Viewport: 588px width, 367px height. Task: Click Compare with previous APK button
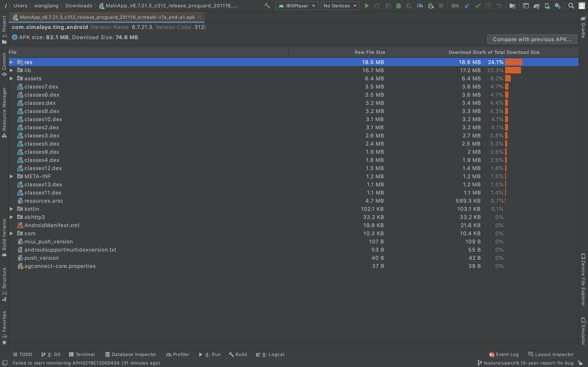pos(532,39)
